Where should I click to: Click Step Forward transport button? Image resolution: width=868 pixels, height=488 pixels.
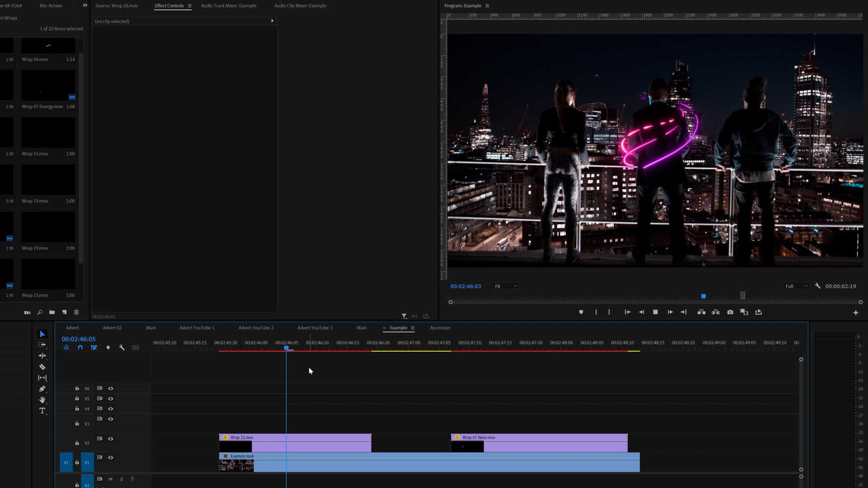[x=669, y=312]
